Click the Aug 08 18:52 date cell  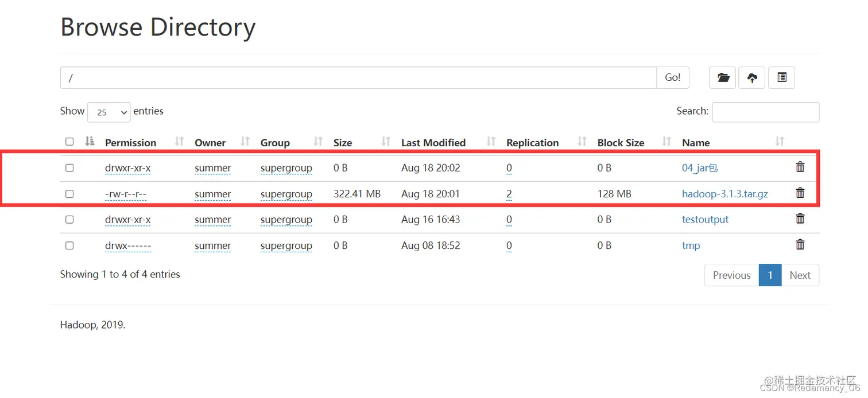431,245
